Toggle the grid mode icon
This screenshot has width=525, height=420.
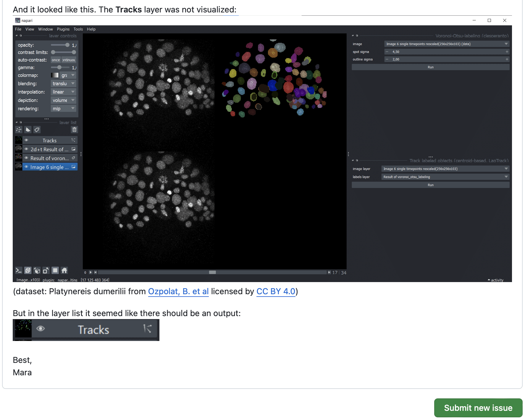(55, 270)
